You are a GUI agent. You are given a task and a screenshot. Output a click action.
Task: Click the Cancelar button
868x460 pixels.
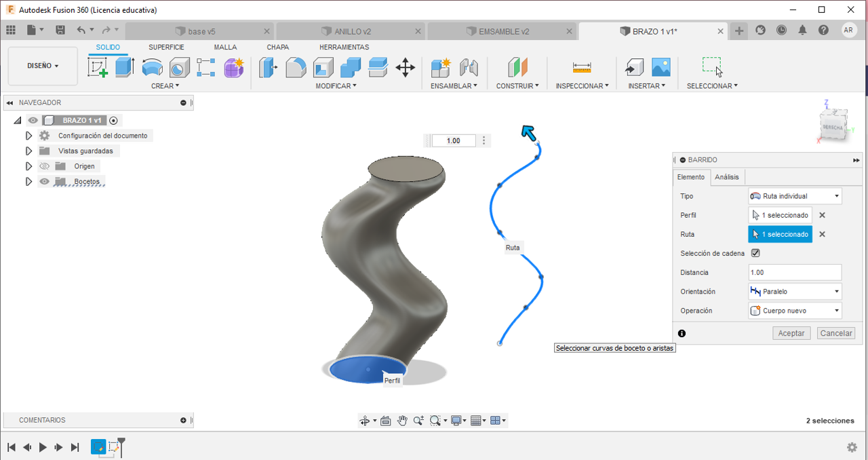836,333
